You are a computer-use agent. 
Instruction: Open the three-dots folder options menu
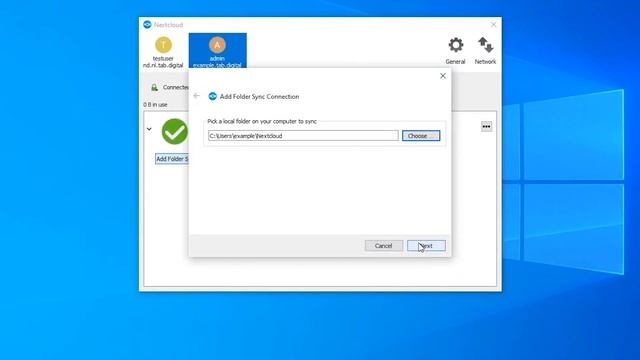[x=486, y=127]
